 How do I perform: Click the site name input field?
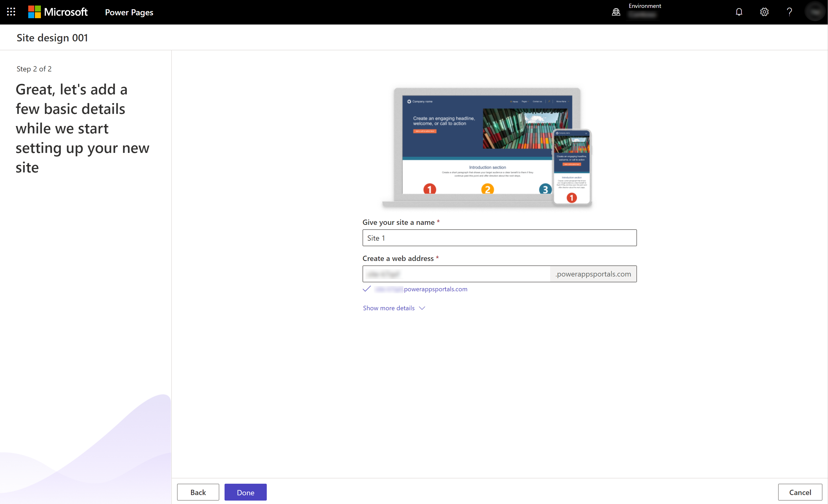[x=500, y=238]
